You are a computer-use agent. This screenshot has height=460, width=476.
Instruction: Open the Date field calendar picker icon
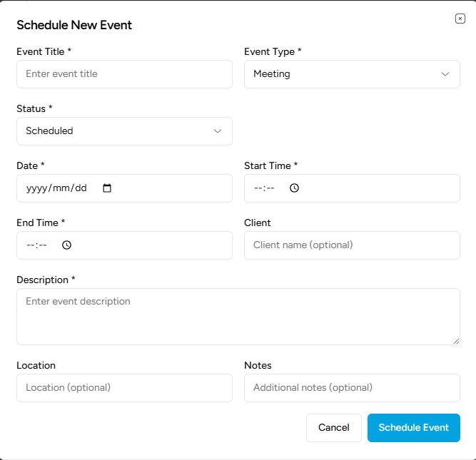[x=107, y=188]
